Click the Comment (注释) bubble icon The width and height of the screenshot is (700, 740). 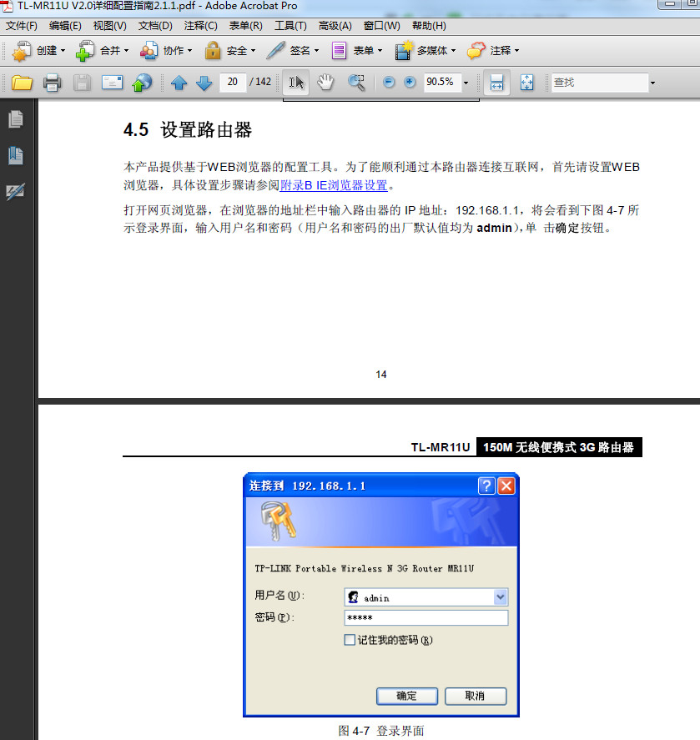(476, 51)
